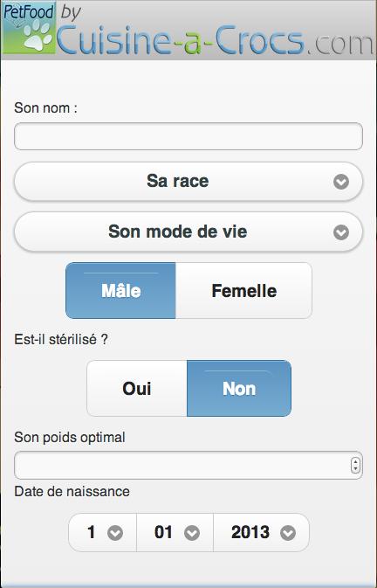Viewport: 377px width, 588px height.
Task: Click the Date de naissance label
Action: (x=72, y=491)
